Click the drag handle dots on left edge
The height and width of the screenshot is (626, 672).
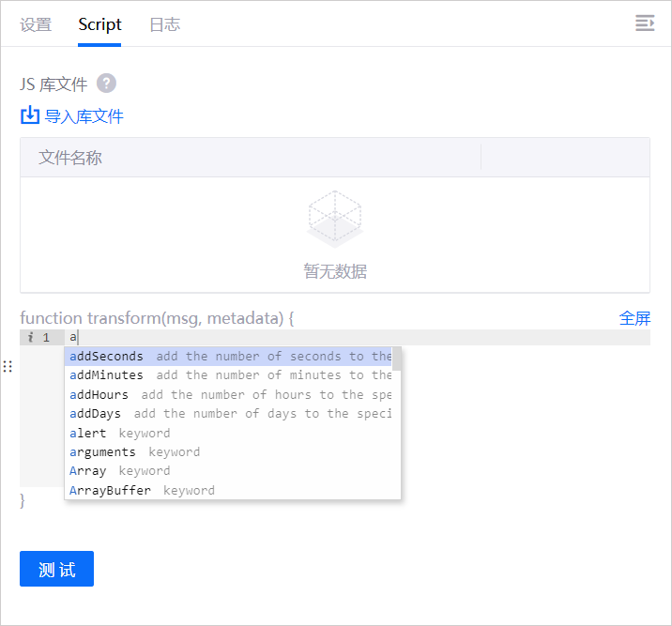click(x=8, y=366)
